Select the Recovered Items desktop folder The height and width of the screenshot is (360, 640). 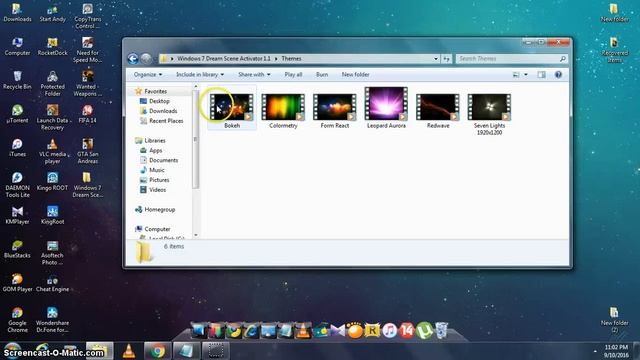pos(614,49)
